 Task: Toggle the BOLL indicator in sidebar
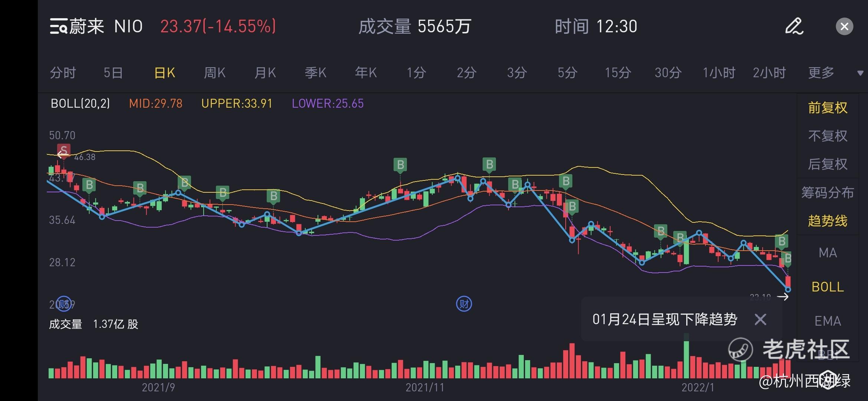click(828, 287)
